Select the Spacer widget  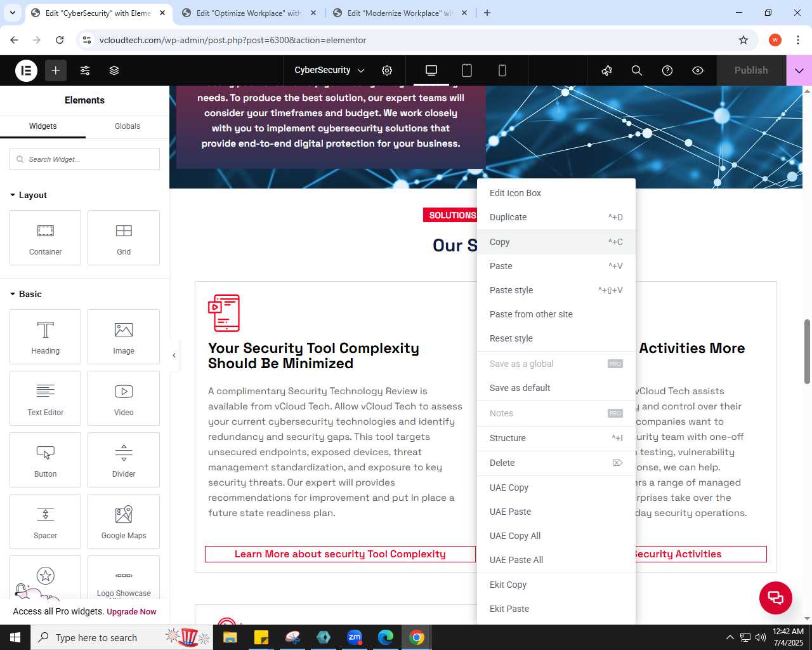pyautogui.click(x=46, y=521)
